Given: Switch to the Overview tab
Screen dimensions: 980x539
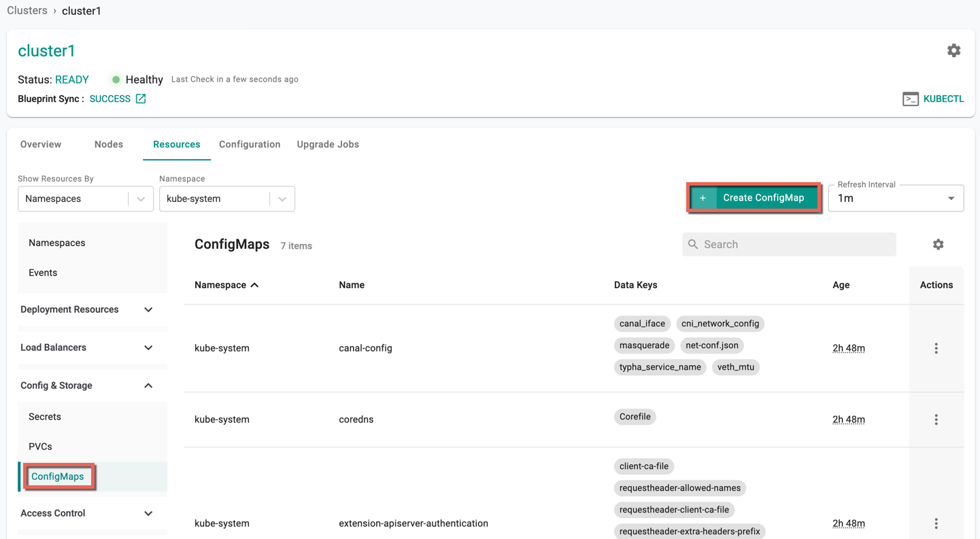Looking at the screenshot, I should [41, 144].
